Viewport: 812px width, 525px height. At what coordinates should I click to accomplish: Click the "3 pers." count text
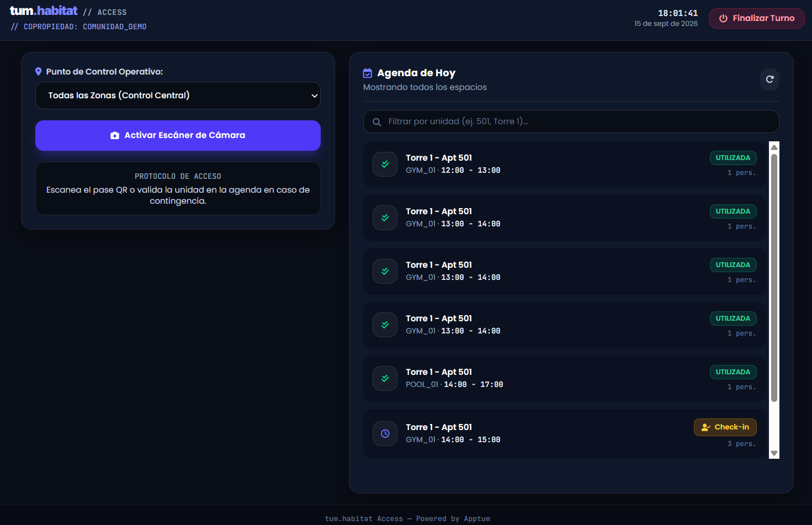[x=741, y=444]
